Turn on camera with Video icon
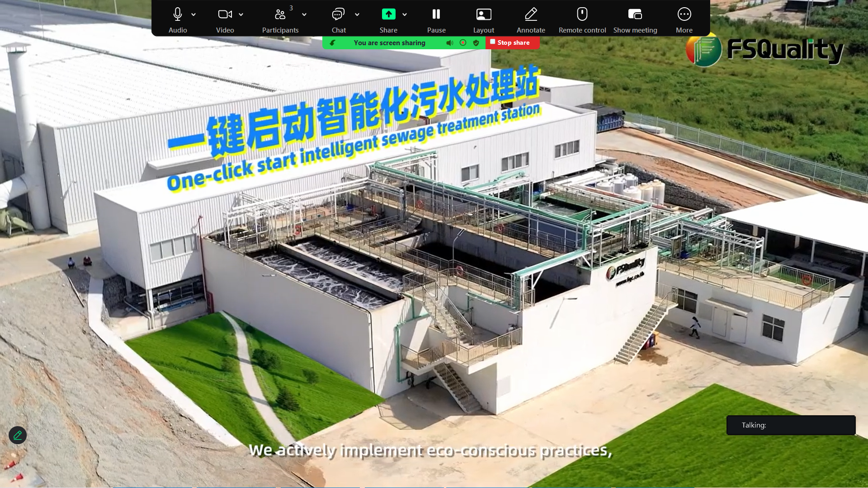This screenshot has width=868, height=488. click(225, 14)
